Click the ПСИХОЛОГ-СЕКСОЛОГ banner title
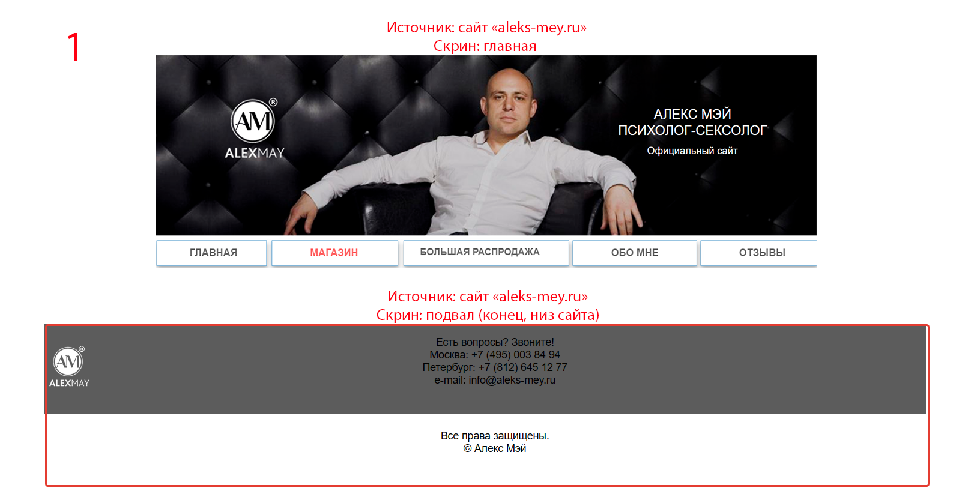 (x=692, y=130)
